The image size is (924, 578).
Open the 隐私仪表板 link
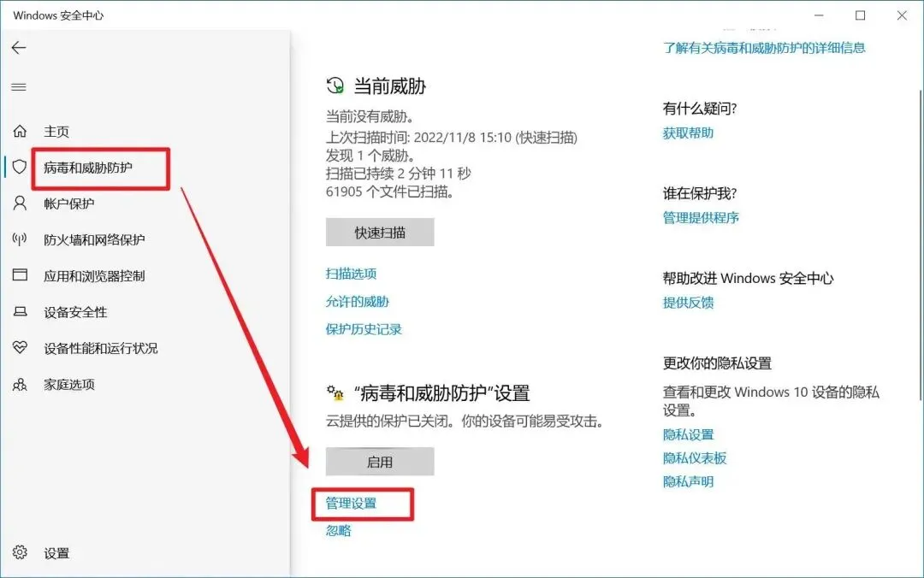point(695,457)
